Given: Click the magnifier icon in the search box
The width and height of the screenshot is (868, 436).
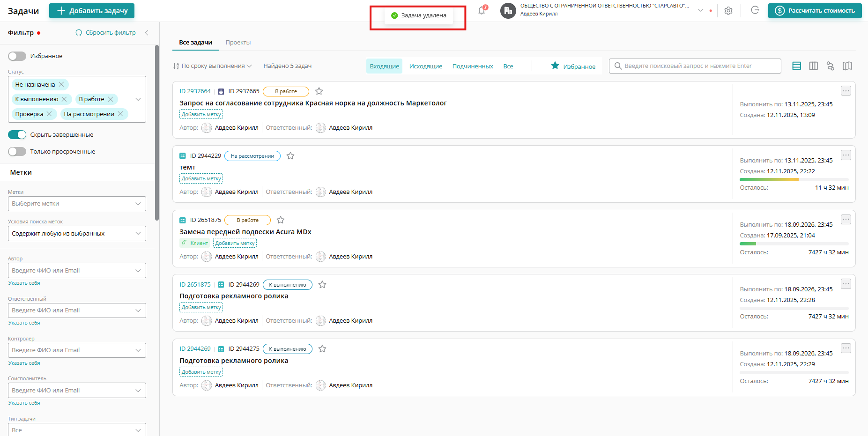Looking at the screenshot, I should [x=618, y=66].
